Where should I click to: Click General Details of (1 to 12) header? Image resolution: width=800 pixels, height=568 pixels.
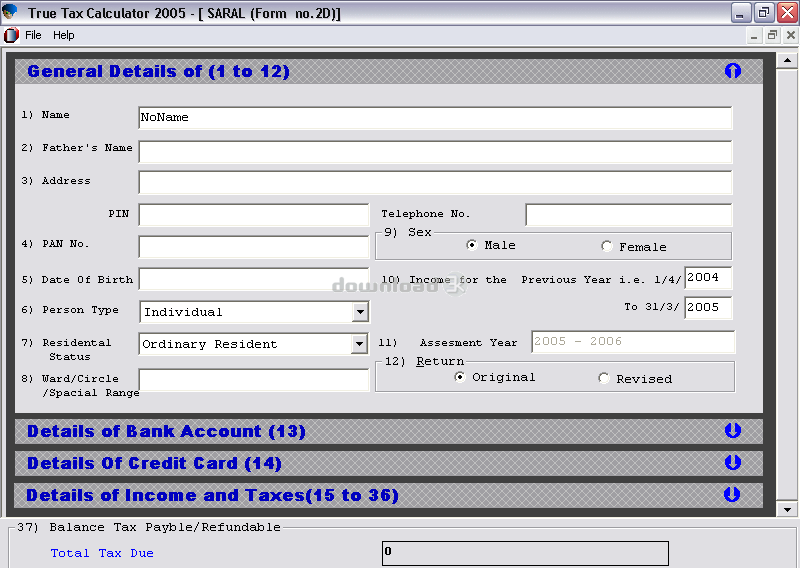389,71
